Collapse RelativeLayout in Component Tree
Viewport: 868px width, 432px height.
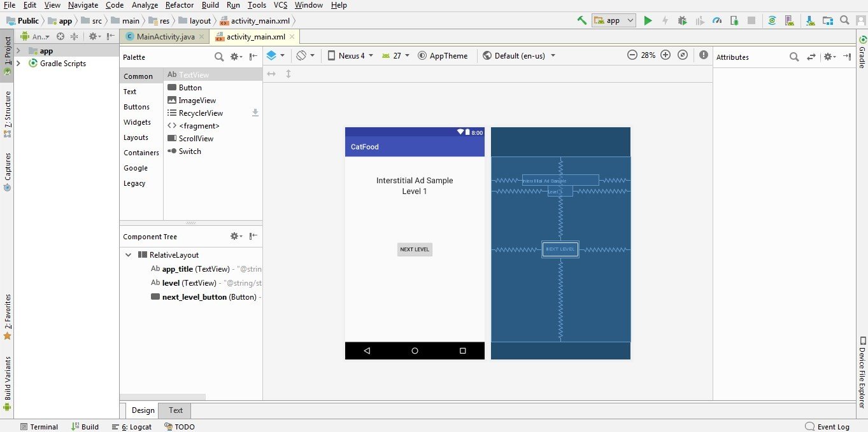click(129, 254)
